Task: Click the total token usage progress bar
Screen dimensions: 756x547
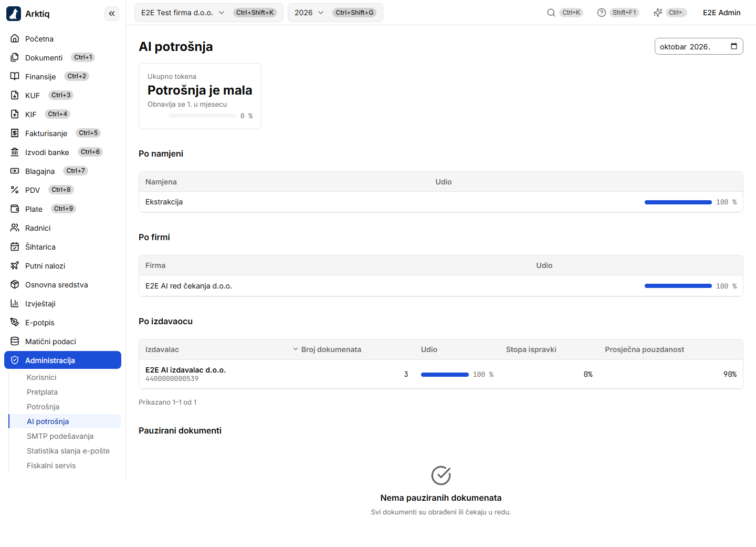Action: (x=203, y=116)
